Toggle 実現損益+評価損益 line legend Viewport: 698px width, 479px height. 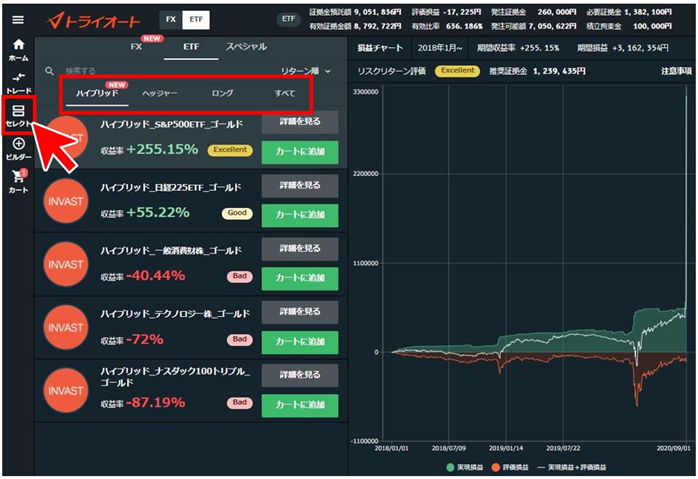(x=572, y=467)
